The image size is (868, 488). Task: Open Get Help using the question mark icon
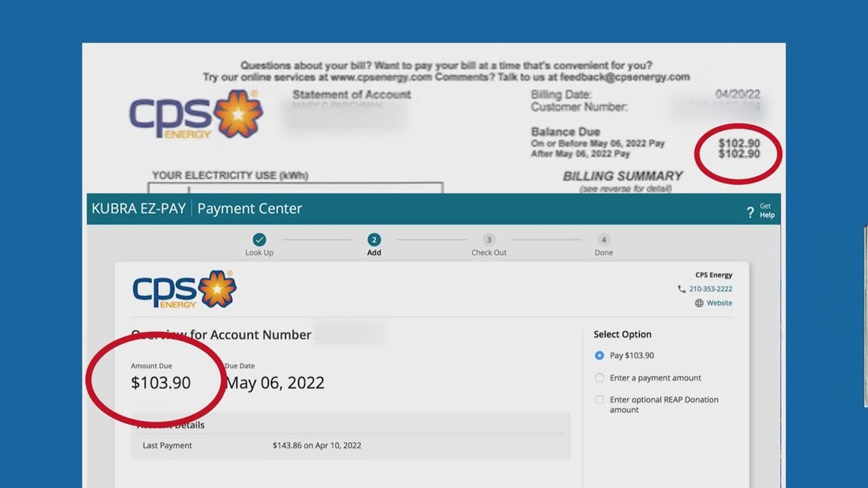coord(750,212)
